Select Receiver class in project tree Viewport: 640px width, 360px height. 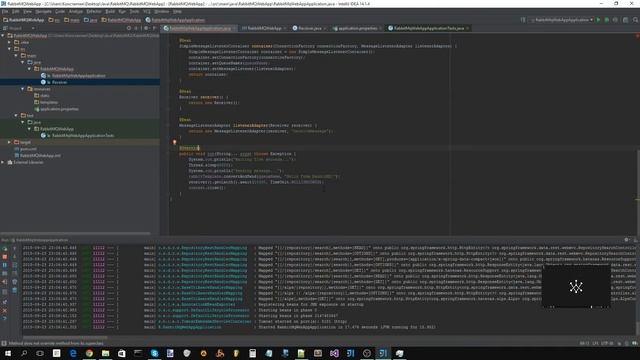click(59, 82)
